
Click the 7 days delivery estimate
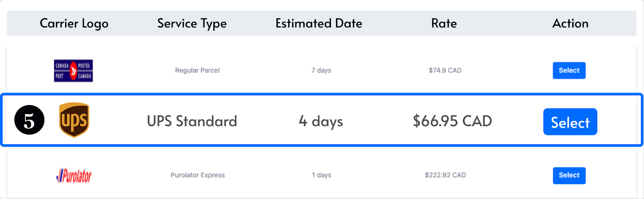321,70
